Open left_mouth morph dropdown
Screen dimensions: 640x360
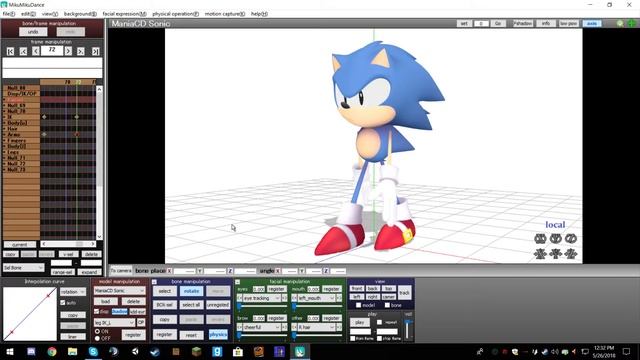316,298
